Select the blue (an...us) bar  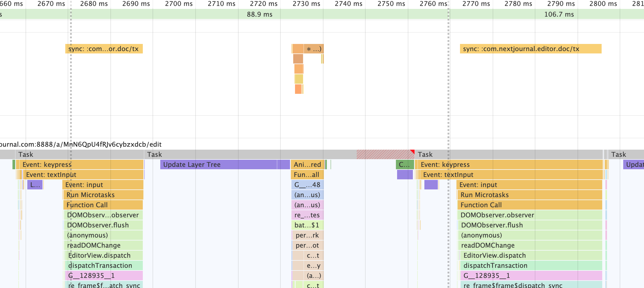(x=307, y=195)
